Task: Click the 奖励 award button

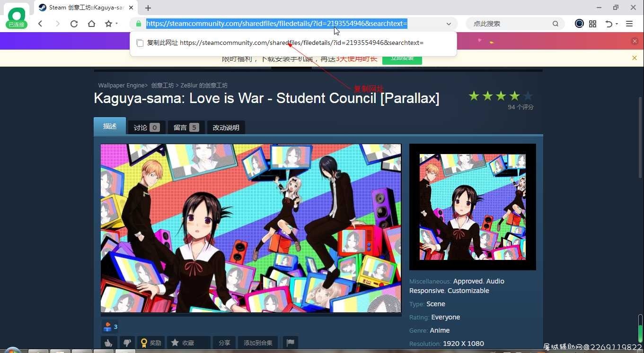Action: click(151, 343)
